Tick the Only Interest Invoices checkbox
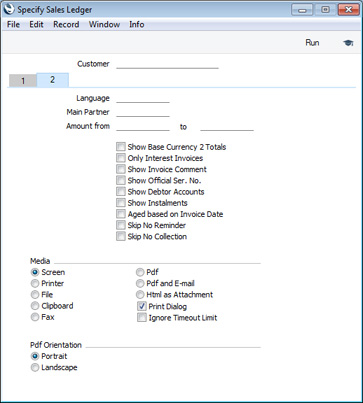 point(121,158)
